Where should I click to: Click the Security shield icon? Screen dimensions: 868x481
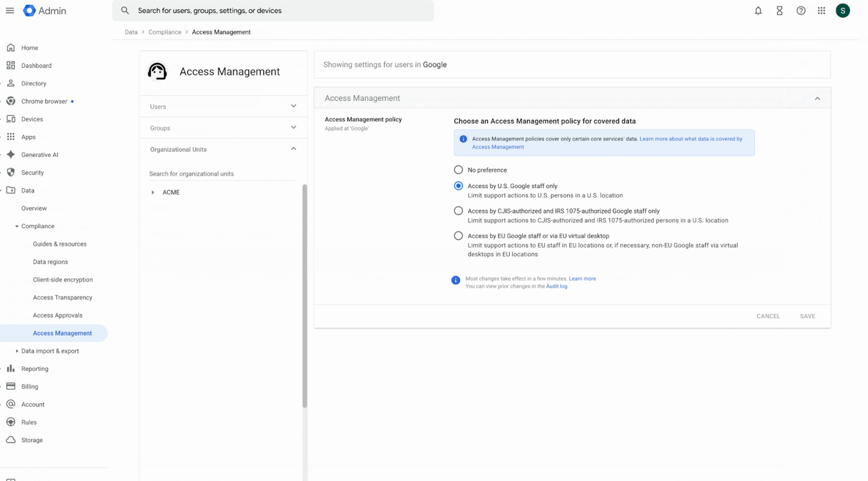[x=11, y=173]
